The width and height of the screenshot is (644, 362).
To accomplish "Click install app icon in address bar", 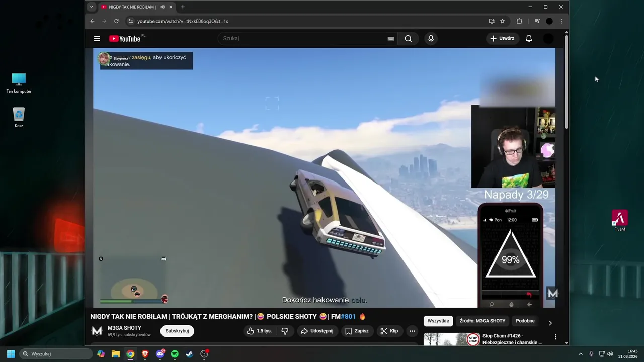I will pyautogui.click(x=492, y=21).
